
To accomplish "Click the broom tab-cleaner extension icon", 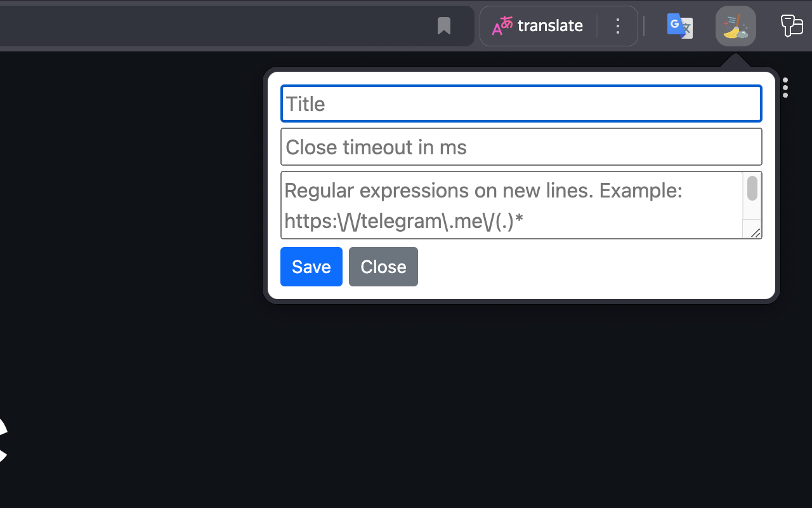I will coord(736,26).
